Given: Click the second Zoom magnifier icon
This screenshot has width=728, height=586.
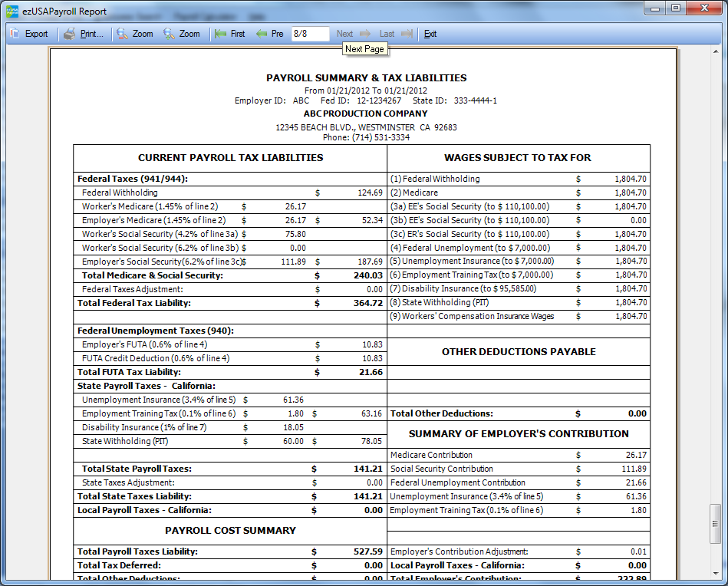Looking at the screenshot, I should point(169,34).
